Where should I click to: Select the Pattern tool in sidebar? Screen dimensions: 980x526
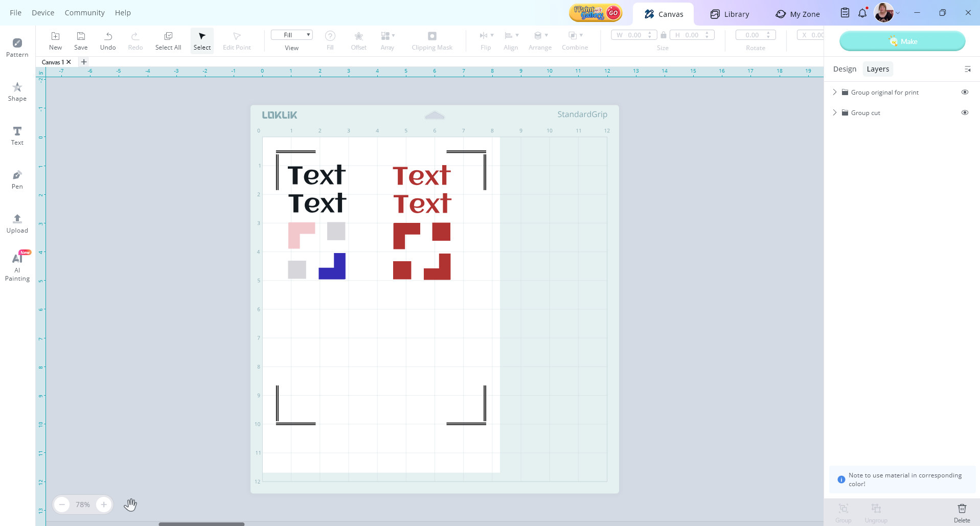tap(17, 47)
